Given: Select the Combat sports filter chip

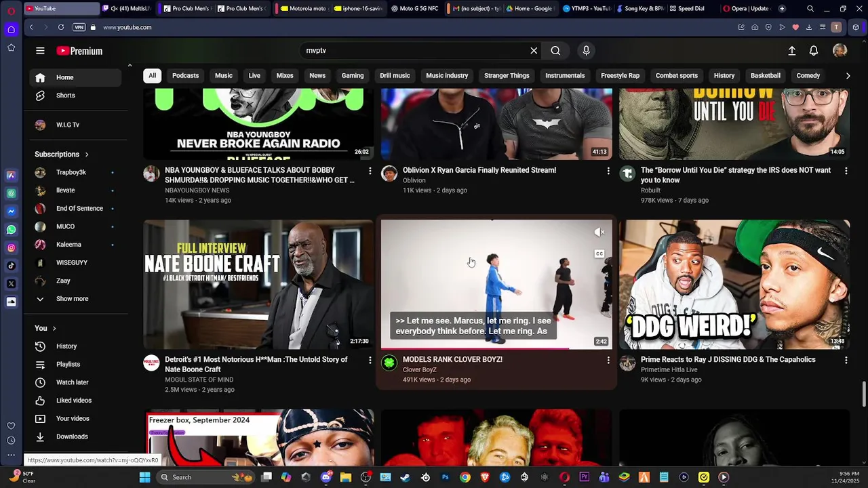Looking at the screenshot, I should tap(676, 76).
